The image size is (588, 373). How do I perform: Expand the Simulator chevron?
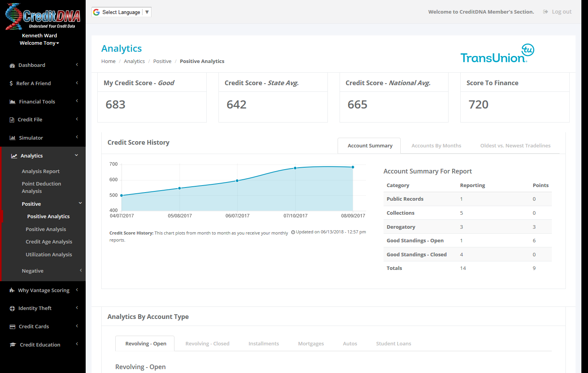[x=77, y=137]
